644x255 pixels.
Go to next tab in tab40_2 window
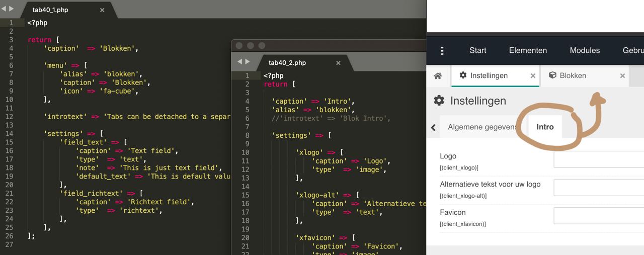[x=248, y=62]
